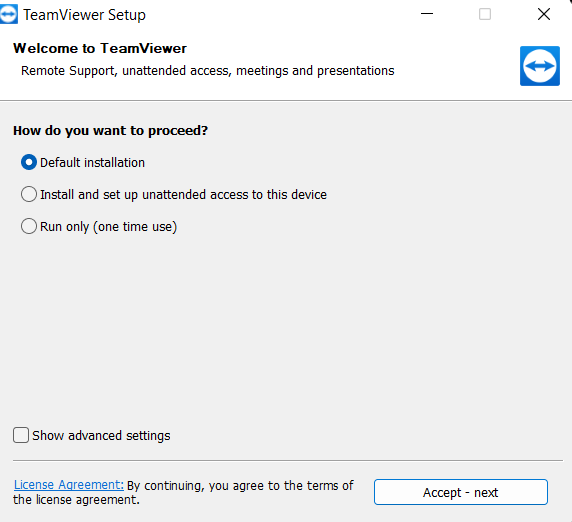Image resolution: width=572 pixels, height=522 pixels.
Task: Click the Accept - next button
Action: pyautogui.click(x=460, y=492)
